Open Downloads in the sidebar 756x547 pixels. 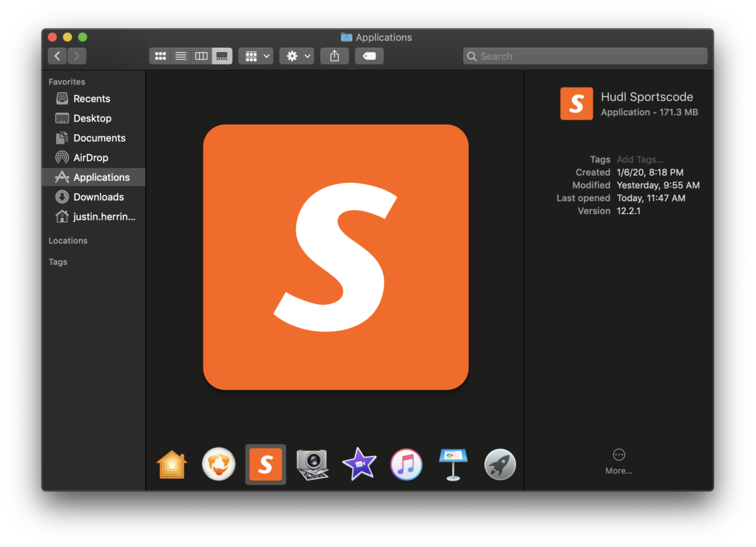(98, 197)
